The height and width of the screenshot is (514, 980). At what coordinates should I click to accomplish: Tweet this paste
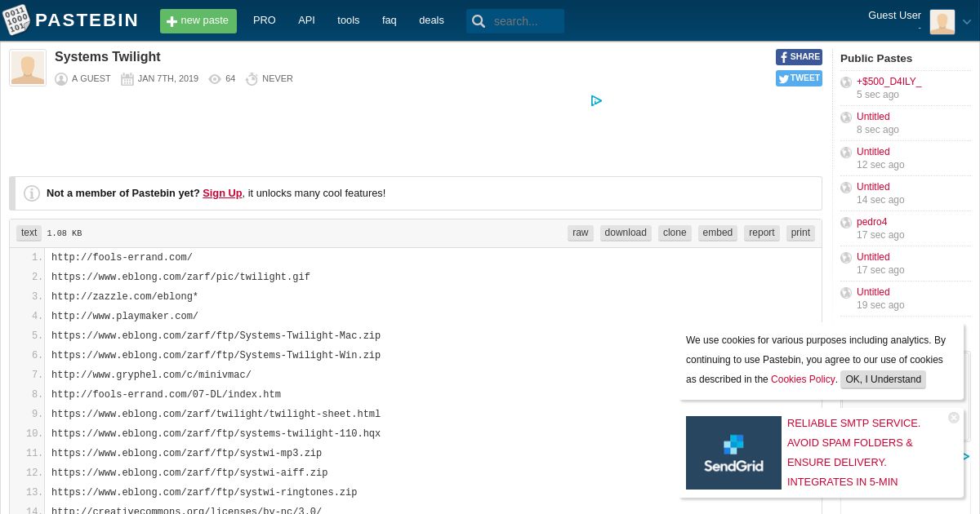[799, 78]
